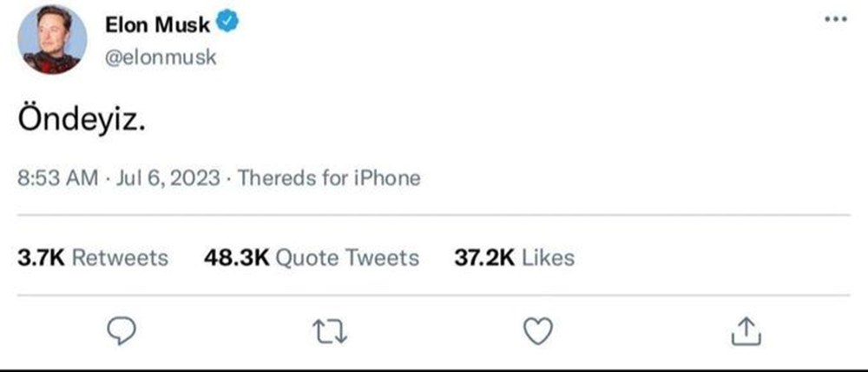Click the retweet arrows icon
Image resolution: width=868 pixels, height=372 pixels.
tap(331, 331)
